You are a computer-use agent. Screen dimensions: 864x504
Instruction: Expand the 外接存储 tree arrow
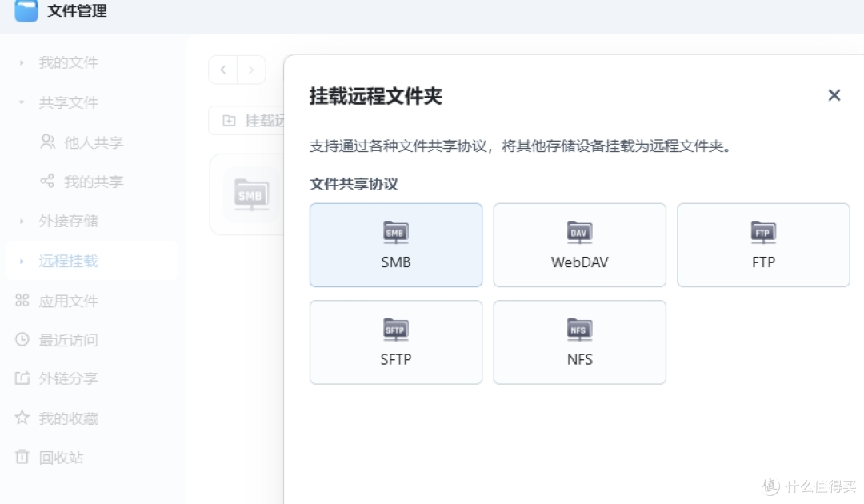coord(22,221)
